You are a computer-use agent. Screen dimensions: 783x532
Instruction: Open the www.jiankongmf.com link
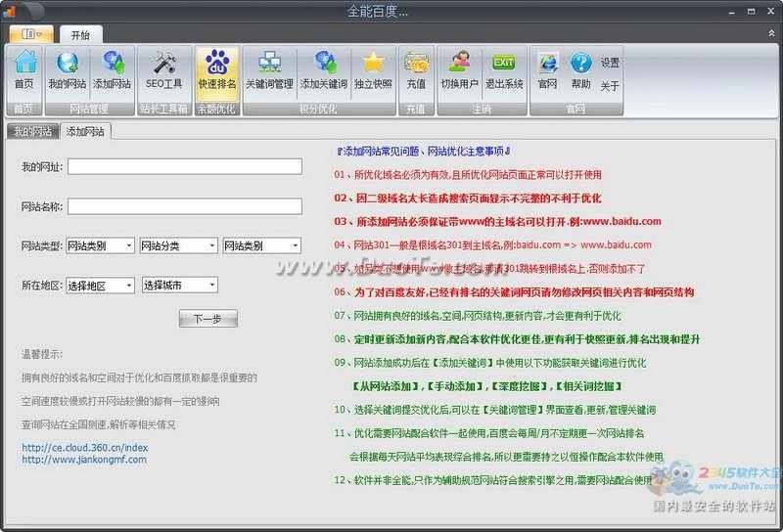coord(84,460)
